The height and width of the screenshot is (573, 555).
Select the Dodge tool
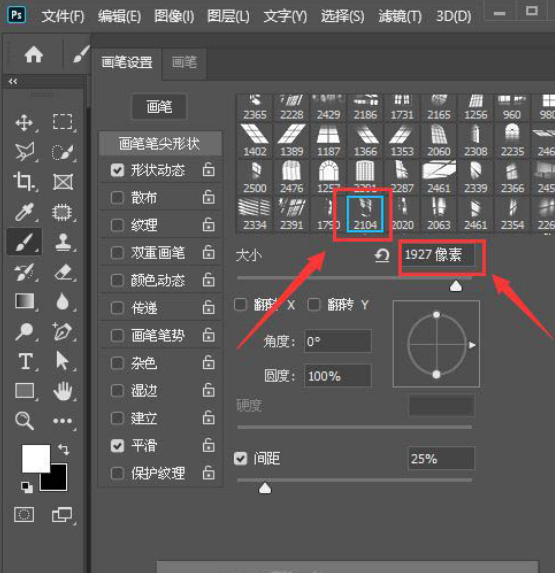tap(24, 332)
